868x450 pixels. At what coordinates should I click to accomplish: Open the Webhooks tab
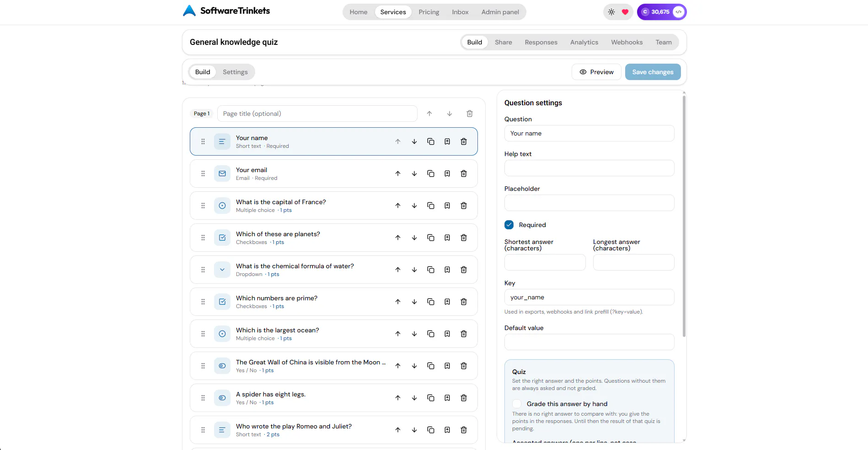click(627, 42)
